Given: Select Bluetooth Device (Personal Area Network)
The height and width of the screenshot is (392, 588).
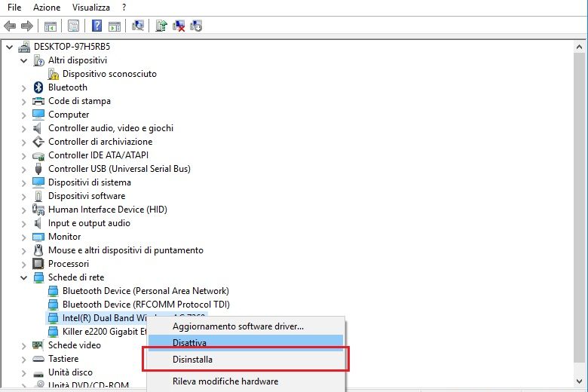Looking at the screenshot, I should tap(145, 291).
